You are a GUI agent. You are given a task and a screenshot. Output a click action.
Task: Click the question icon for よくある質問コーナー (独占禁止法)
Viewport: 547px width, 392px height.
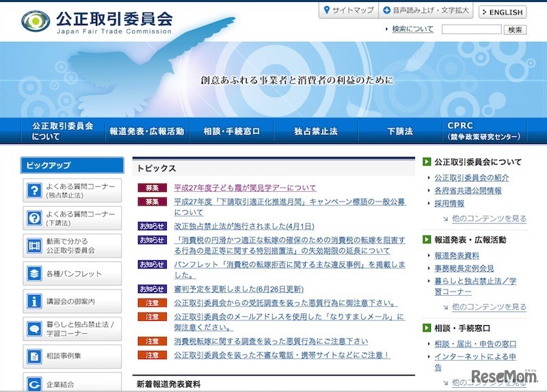tap(34, 191)
